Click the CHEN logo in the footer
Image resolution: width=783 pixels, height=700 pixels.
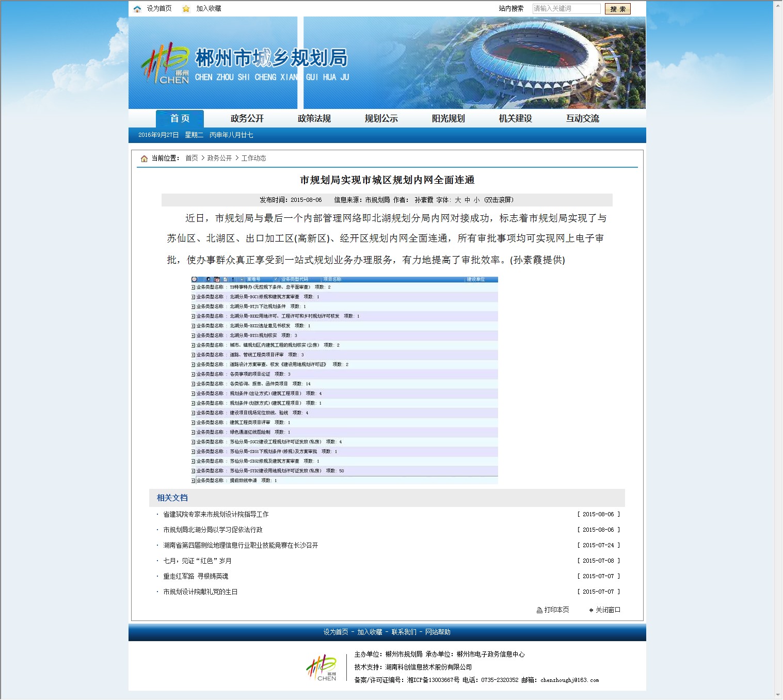click(x=322, y=668)
